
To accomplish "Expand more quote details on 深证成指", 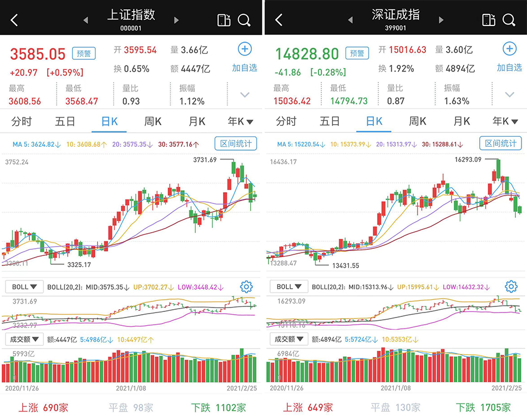I will click(x=509, y=95).
